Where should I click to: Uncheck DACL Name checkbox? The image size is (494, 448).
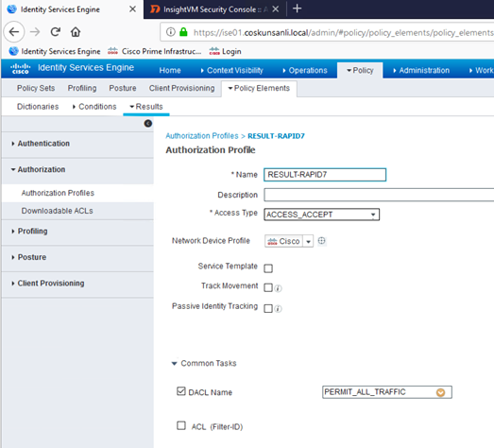(x=181, y=391)
